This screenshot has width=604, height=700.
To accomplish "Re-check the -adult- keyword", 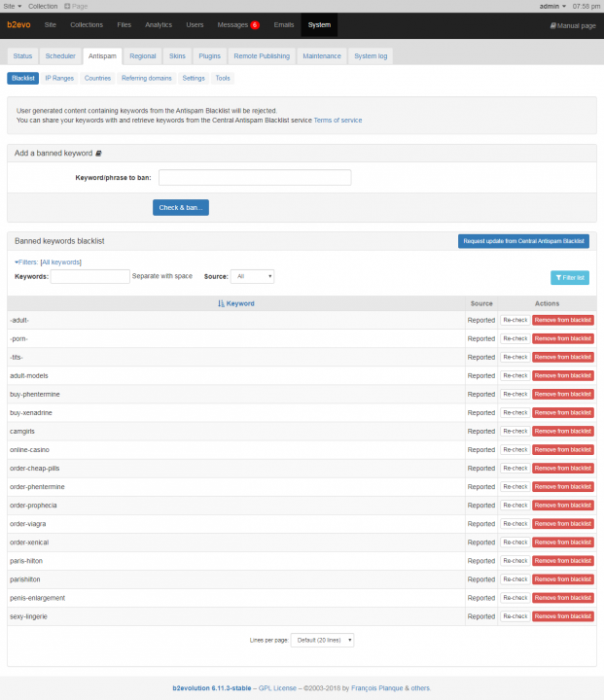I will coord(515,320).
